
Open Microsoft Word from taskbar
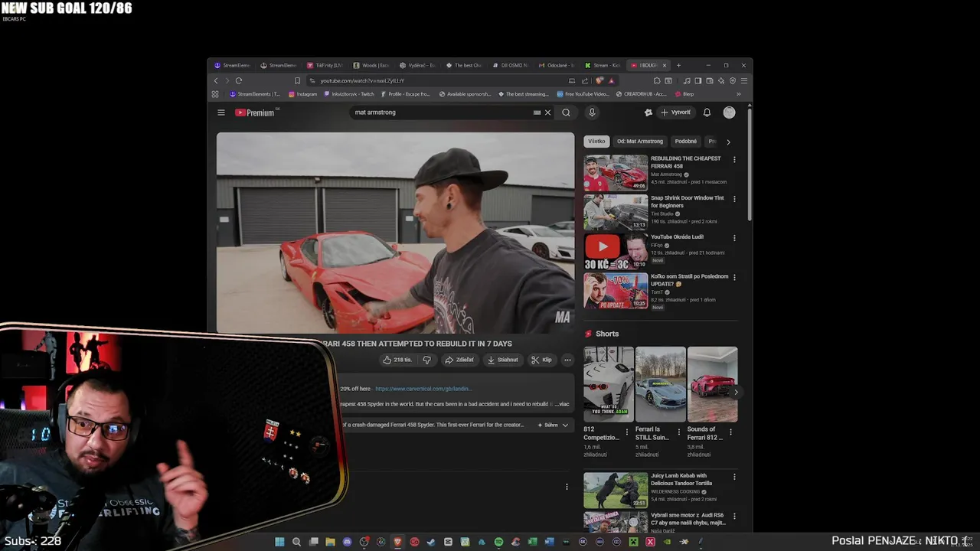(549, 542)
